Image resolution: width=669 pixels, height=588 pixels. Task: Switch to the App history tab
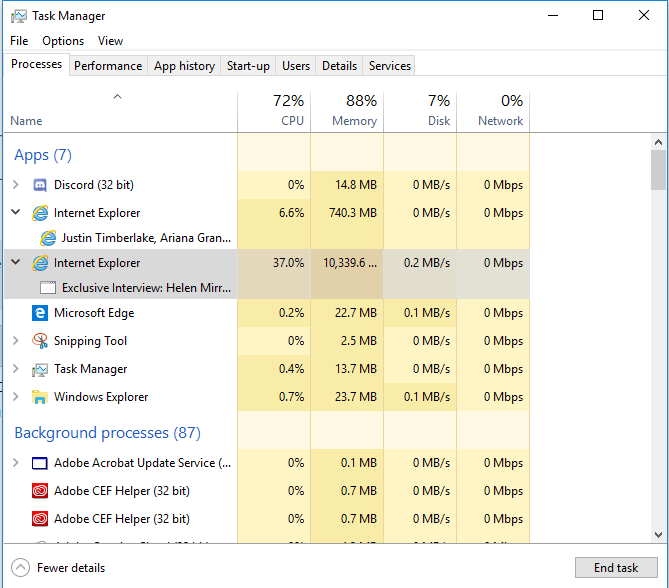[184, 66]
